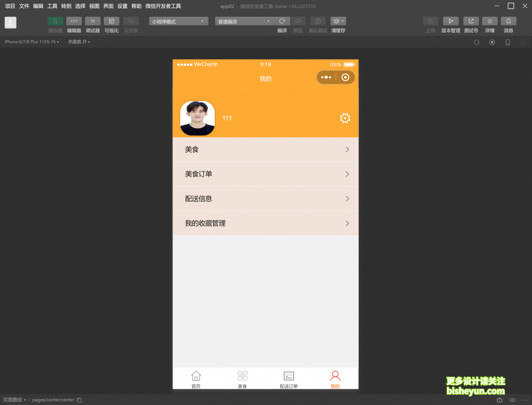Click the chevron on the 美食 row
532x405 pixels.
347,150
